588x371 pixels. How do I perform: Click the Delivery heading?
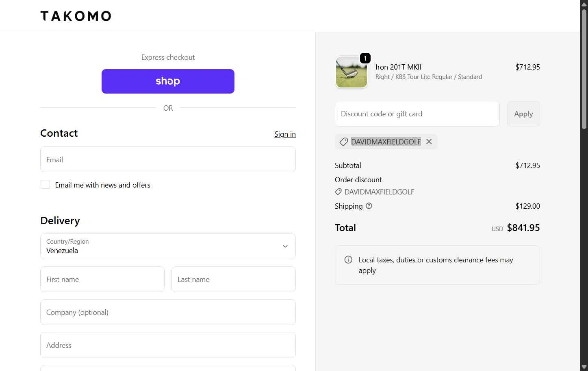click(60, 220)
